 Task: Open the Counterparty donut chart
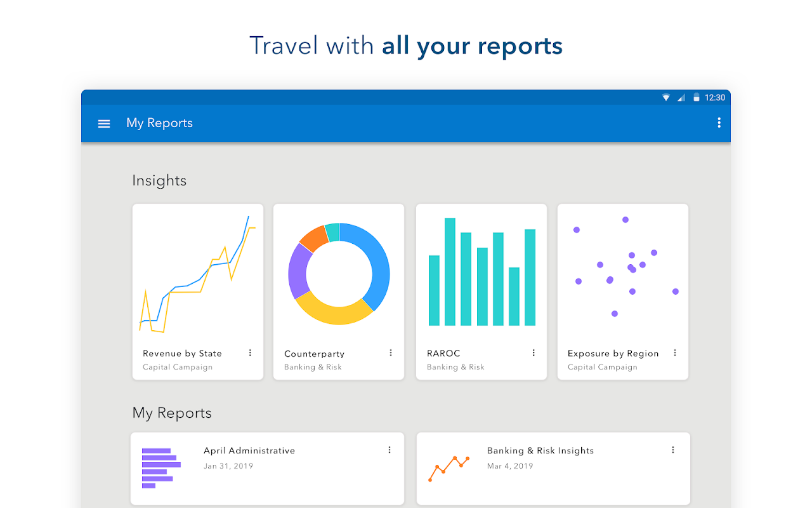coord(339,274)
